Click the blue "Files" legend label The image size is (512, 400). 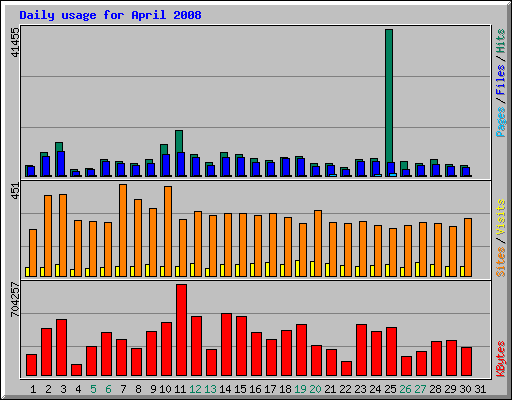[x=501, y=80]
